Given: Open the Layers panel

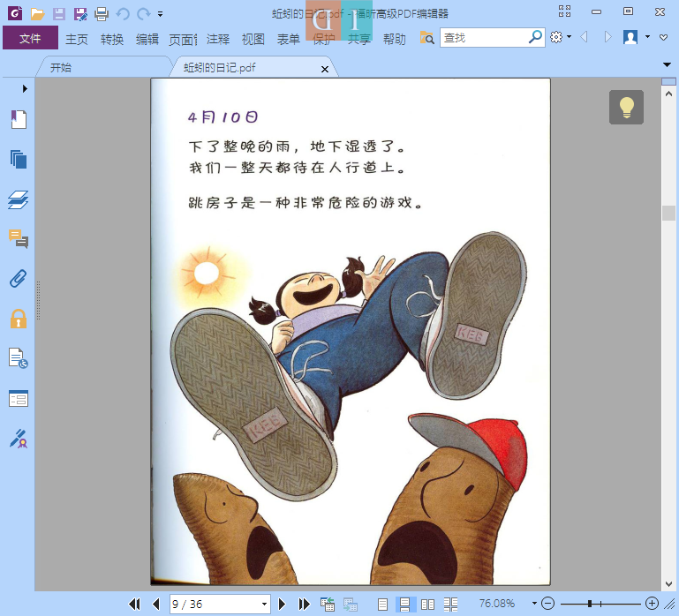Looking at the screenshot, I should pyautogui.click(x=19, y=199).
